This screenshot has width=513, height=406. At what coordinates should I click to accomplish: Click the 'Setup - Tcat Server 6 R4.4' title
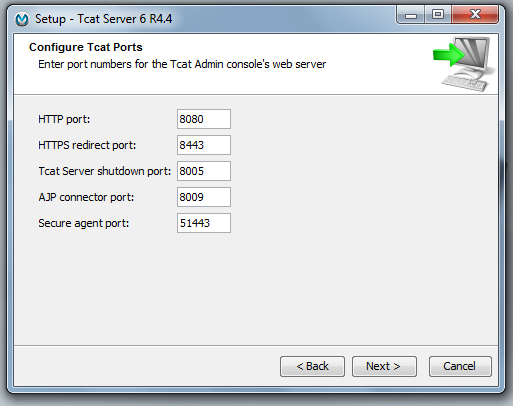104,19
